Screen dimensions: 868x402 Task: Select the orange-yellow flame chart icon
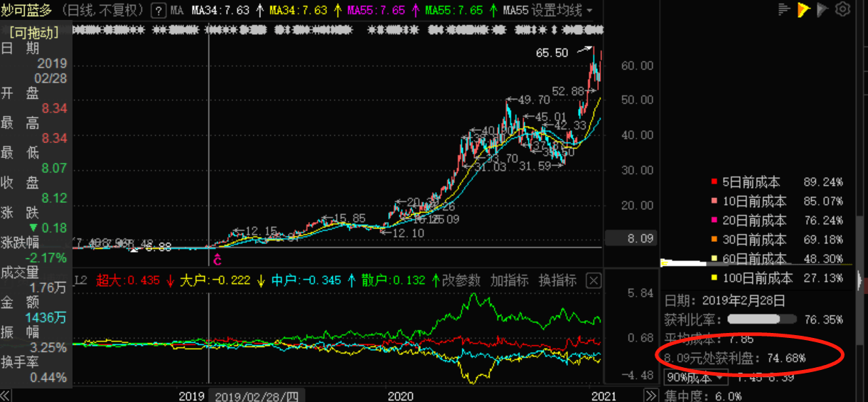[803, 9]
